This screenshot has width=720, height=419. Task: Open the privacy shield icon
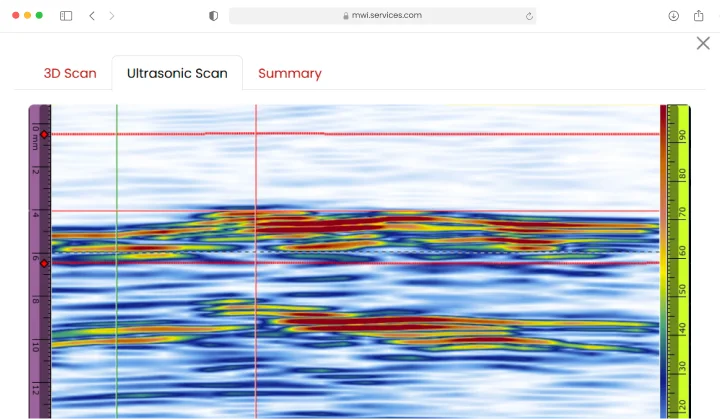213,16
